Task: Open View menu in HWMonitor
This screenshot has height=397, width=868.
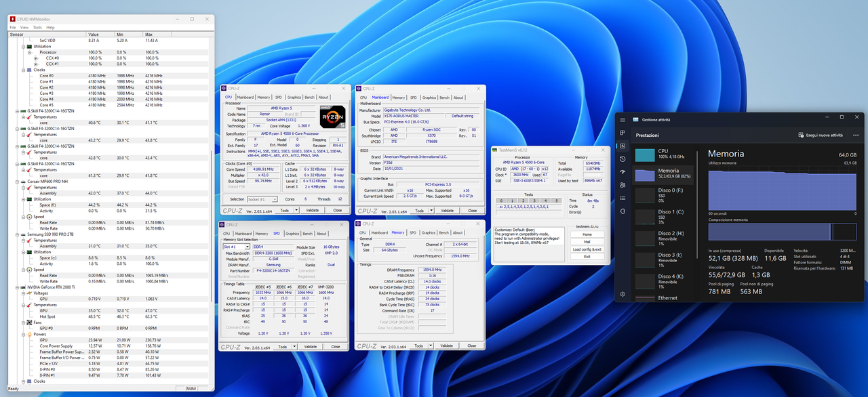Action: point(24,27)
